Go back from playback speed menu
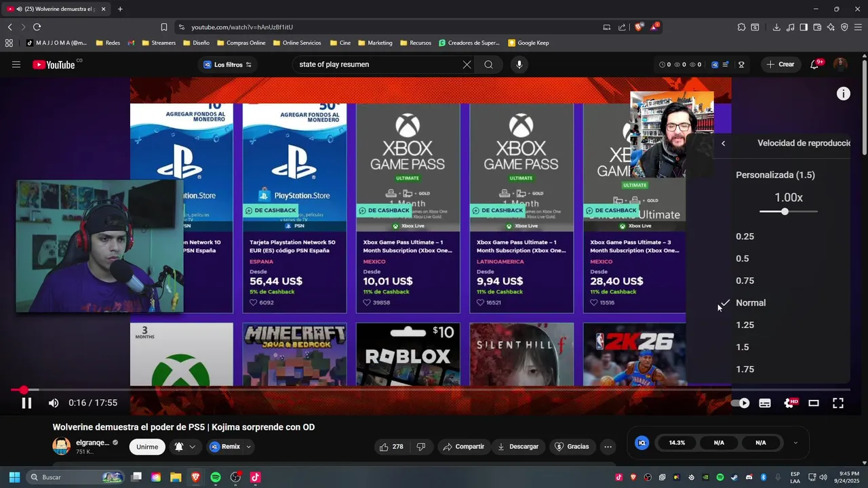The width and height of the screenshot is (868, 488). 723,143
